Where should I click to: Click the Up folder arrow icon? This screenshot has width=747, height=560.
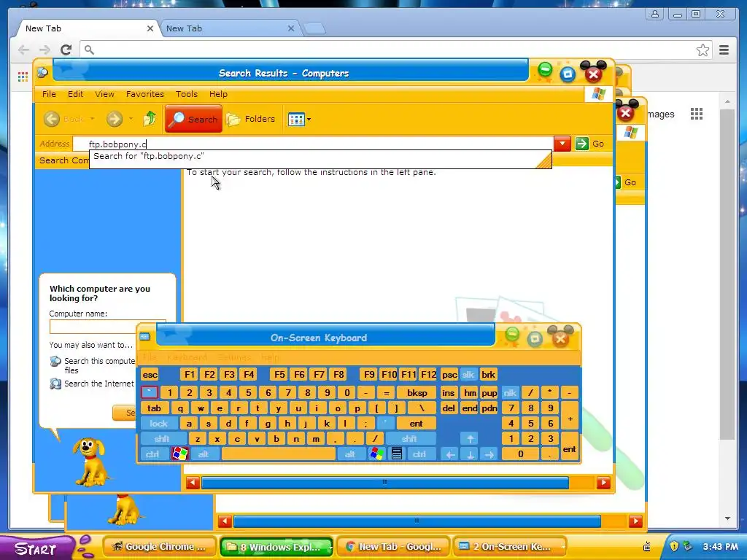[150, 119]
